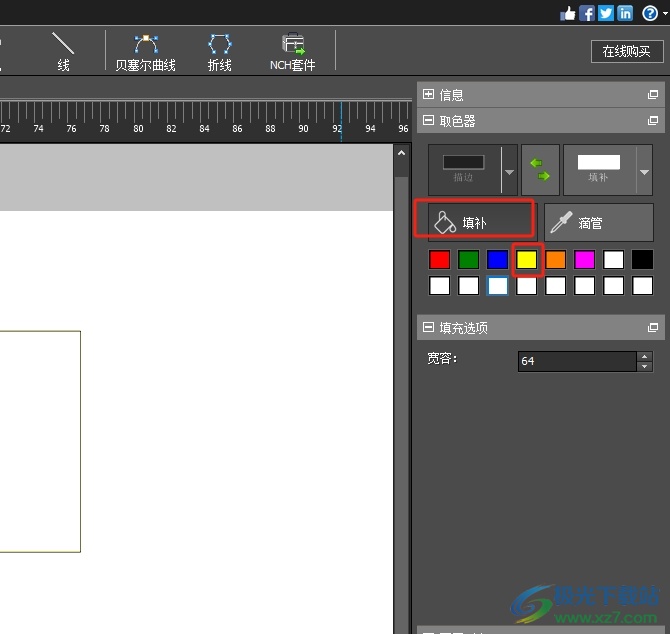Viewport: 670px width, 634px height.
Task: Swap stroke and fill colors
Action: pyautogui.click(x=540, y=168)
